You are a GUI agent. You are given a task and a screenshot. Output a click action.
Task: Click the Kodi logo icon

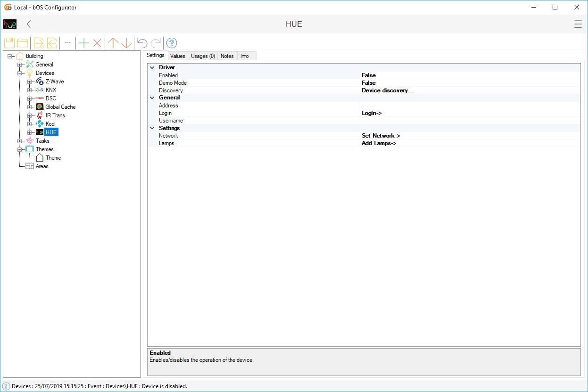[40, 124]
